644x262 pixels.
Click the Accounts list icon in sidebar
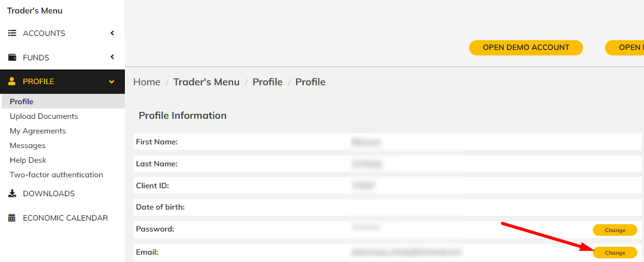pos(12,34)
